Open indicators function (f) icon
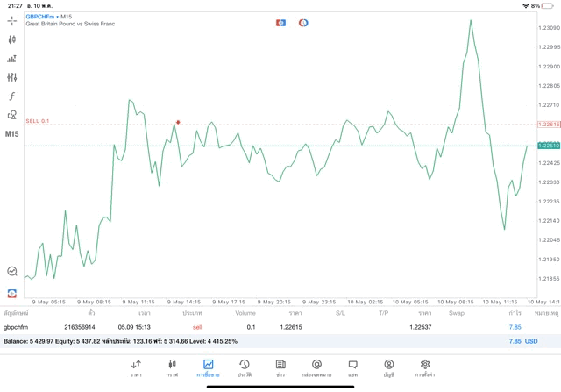This screenshot has width=561, height=392. click(12, 96)
